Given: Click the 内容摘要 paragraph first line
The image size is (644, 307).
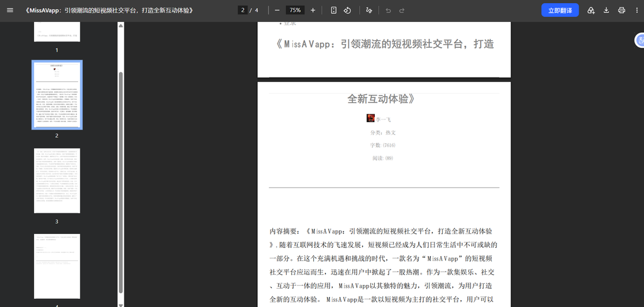Looking at the screenshot, I should (381, 232).
